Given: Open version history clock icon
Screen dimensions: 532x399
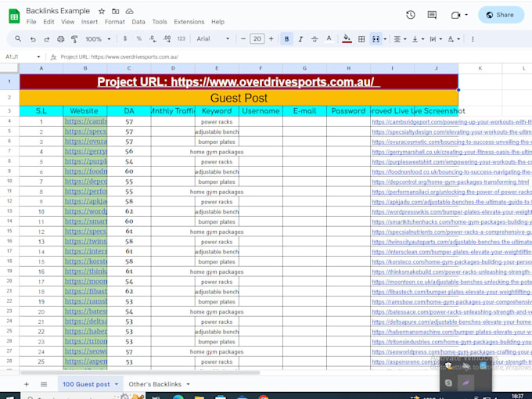Looking at the screenshot, I should (x=411, y=15).
